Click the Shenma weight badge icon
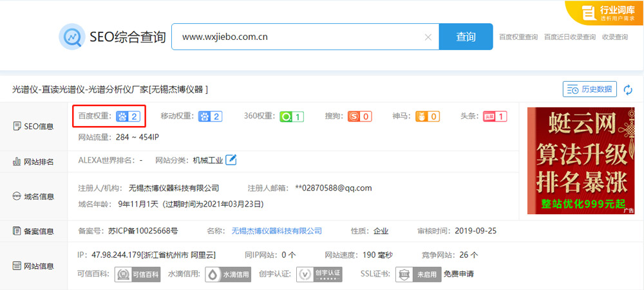Screen dimensions: 644x290 (x=428, y=116)
